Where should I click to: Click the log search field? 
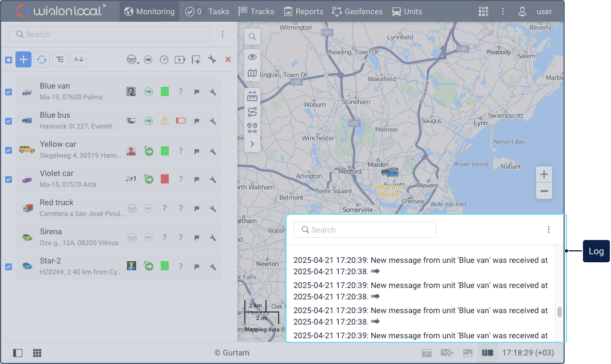click(x=365, y=230)
